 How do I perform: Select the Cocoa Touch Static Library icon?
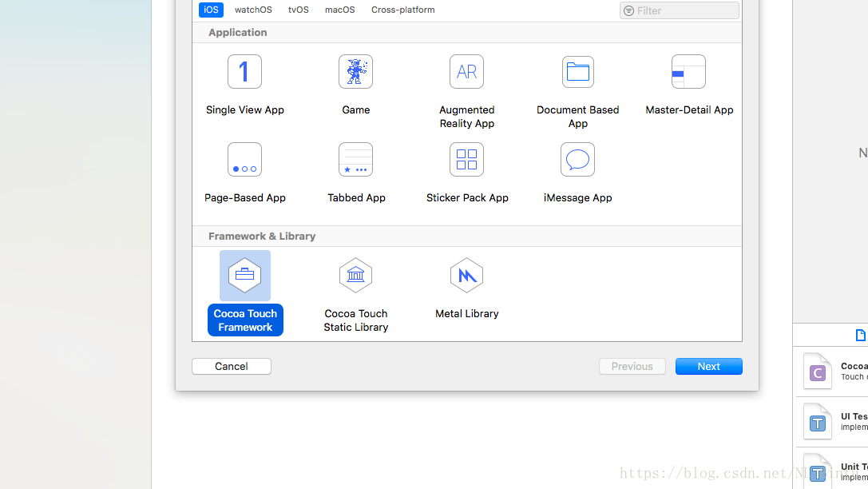355,275
